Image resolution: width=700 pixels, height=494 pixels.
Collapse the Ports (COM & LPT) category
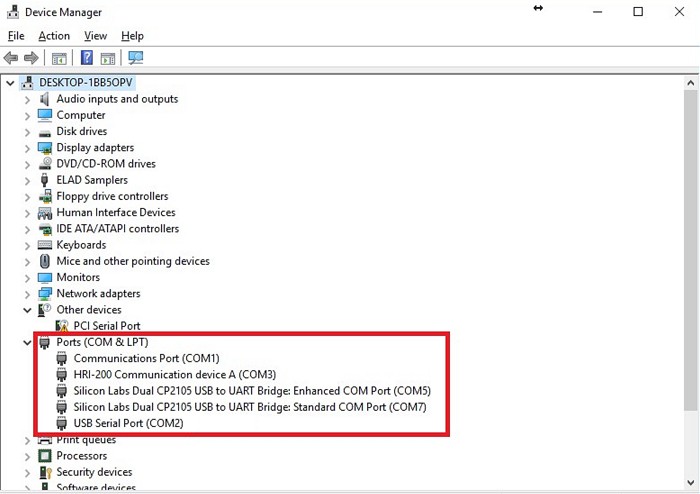tap(28, 342)
